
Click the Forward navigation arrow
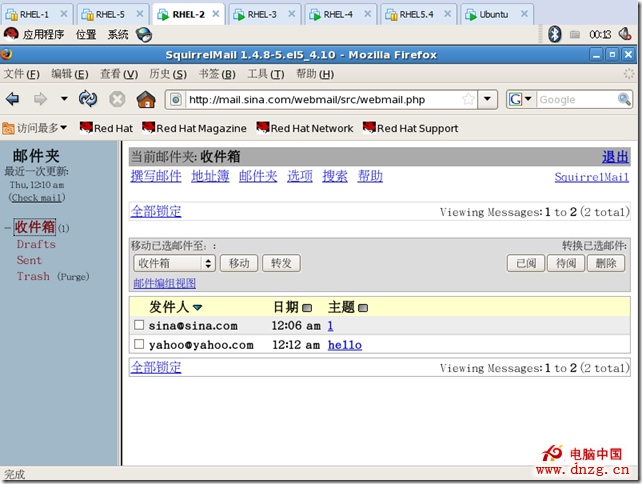[x=40, y=99]
